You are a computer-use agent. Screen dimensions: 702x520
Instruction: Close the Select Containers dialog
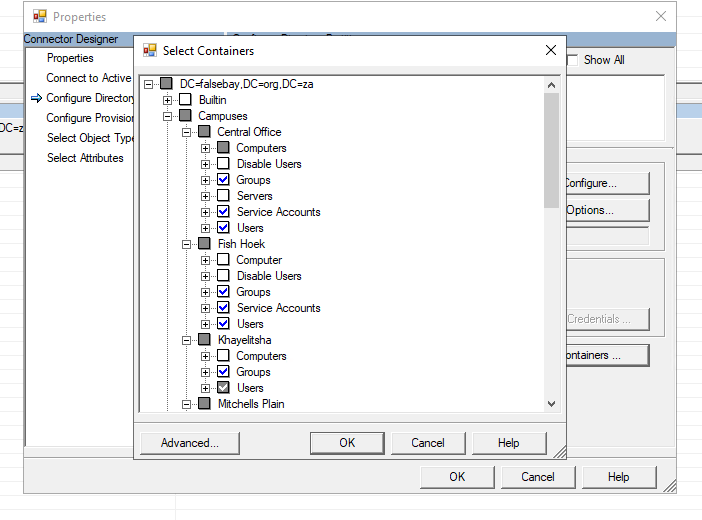551,50
